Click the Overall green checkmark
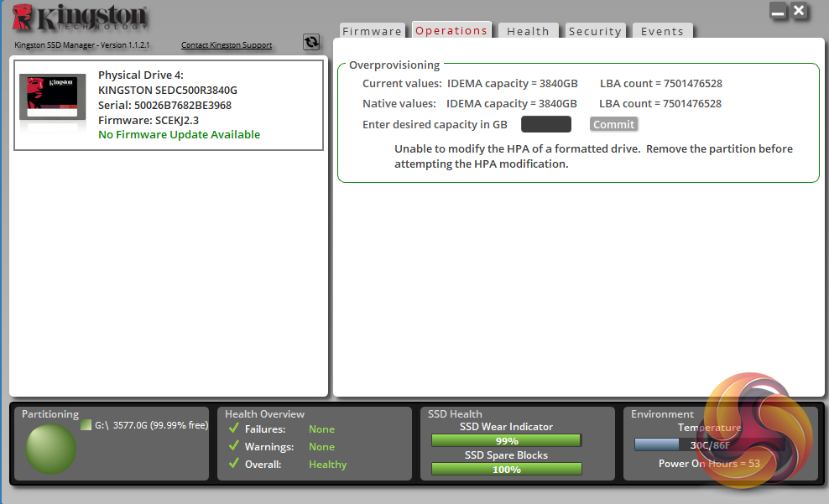This screenshot has width=829, height=504. click(x=234, y=463)
